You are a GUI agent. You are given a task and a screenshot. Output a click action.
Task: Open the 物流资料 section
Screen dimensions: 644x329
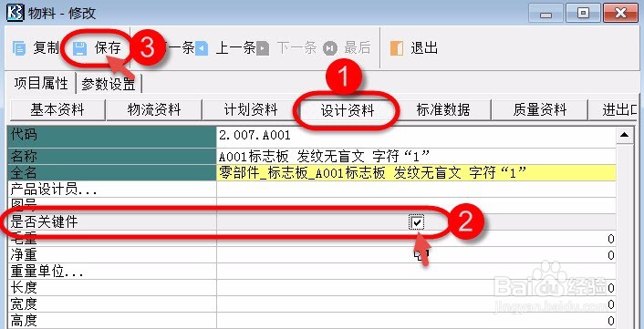point(154,110)
